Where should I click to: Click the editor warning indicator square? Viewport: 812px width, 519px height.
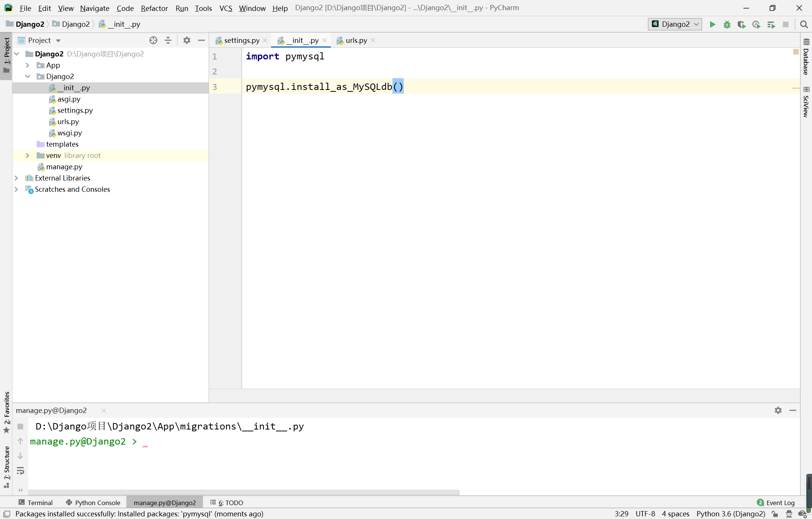pos(796,52)
